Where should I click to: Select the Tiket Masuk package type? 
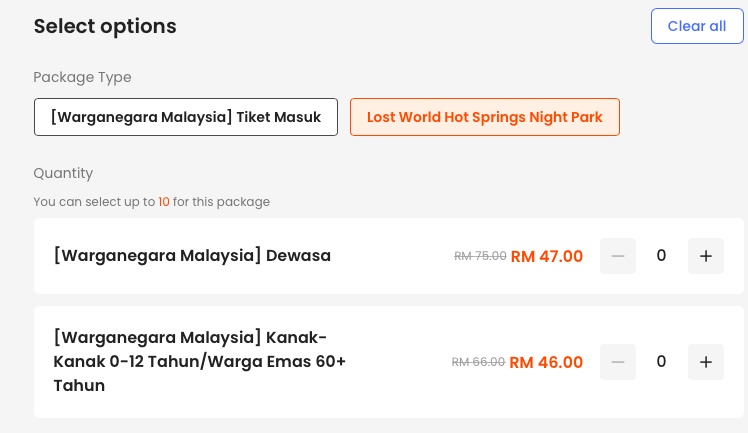186,117
